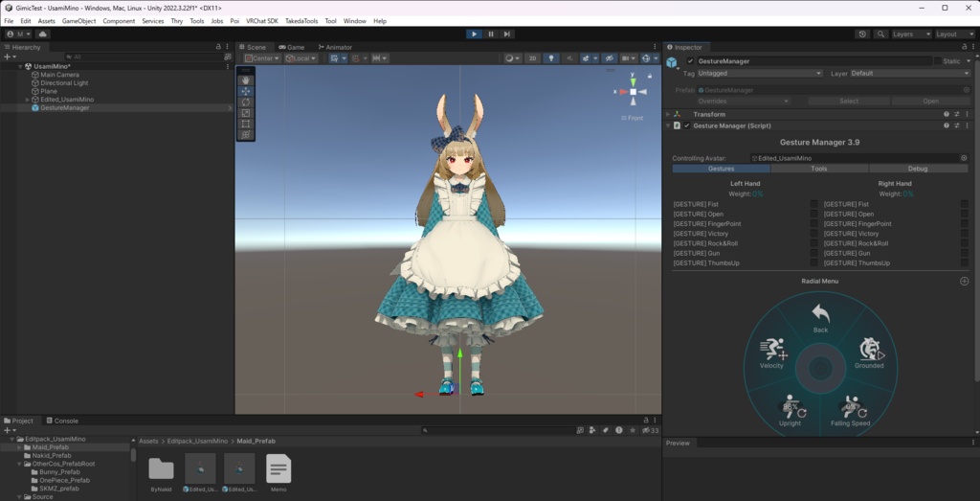
Task: Select the Memo asset thumbnail
Action: coord(278,468)
